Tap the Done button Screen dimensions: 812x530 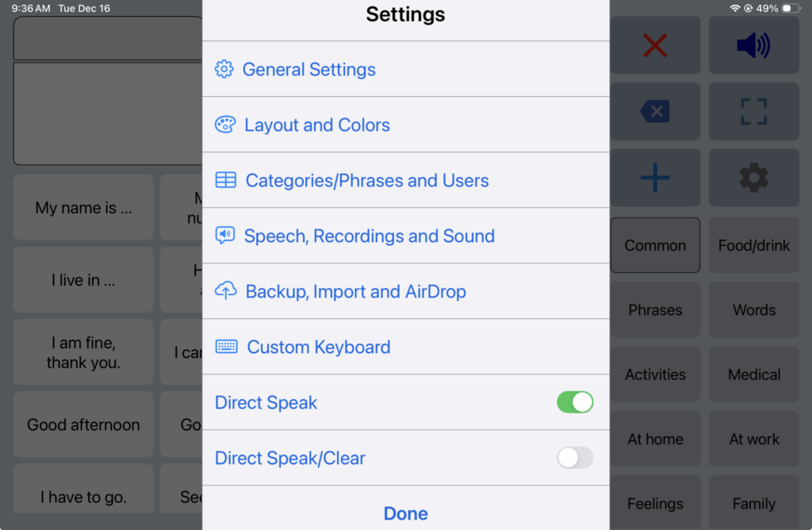pos(405,513)
